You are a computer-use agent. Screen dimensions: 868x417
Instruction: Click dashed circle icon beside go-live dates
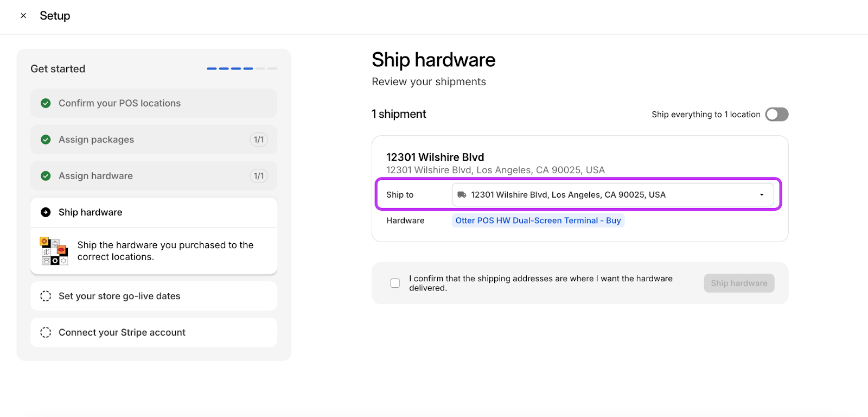tap(46, 296)
